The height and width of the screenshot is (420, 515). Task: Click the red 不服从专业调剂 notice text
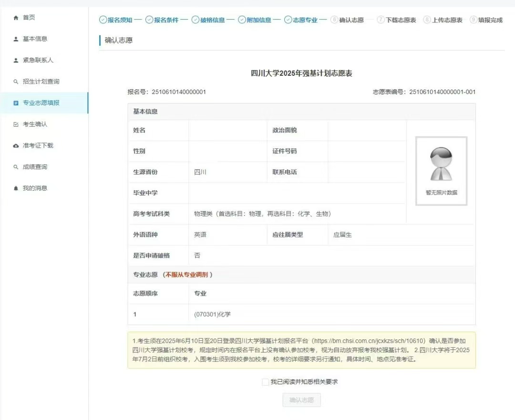tap(187, 275)
